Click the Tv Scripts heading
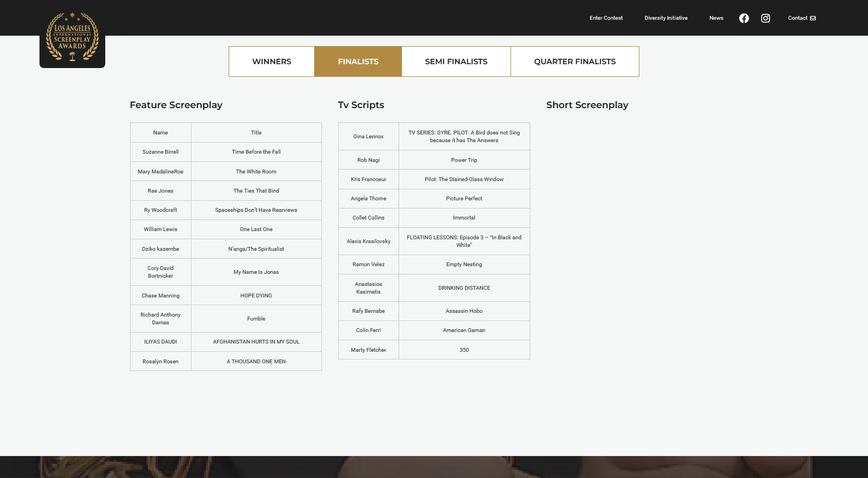The height and width of the screenshot is (478, 868). pyautogui.click(x=361, y=105)
